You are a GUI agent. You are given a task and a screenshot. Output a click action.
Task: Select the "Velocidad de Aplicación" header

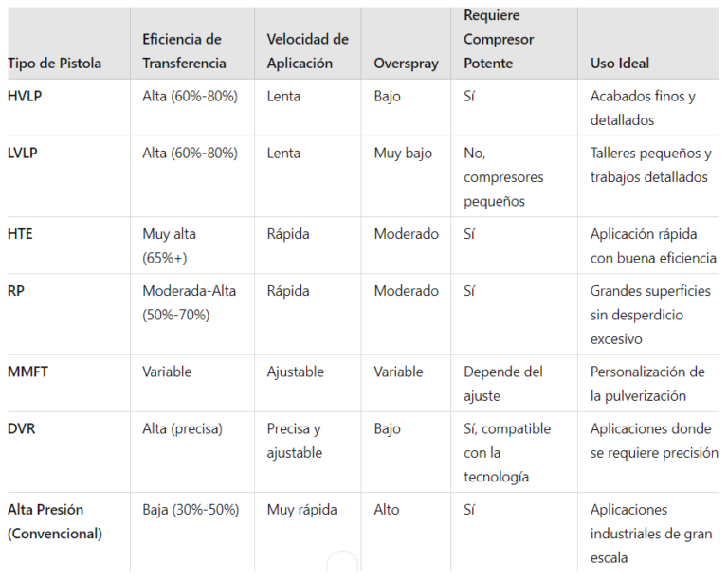pyautogui.click(x=307, y=51)
